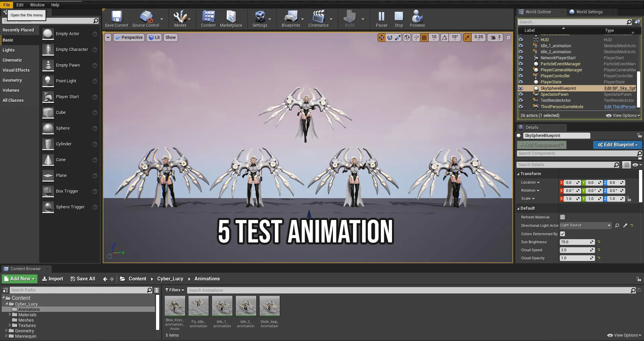The image size is (644, 341).
Task: Stop play with the Stop button
Action: (x=399, y=19)
